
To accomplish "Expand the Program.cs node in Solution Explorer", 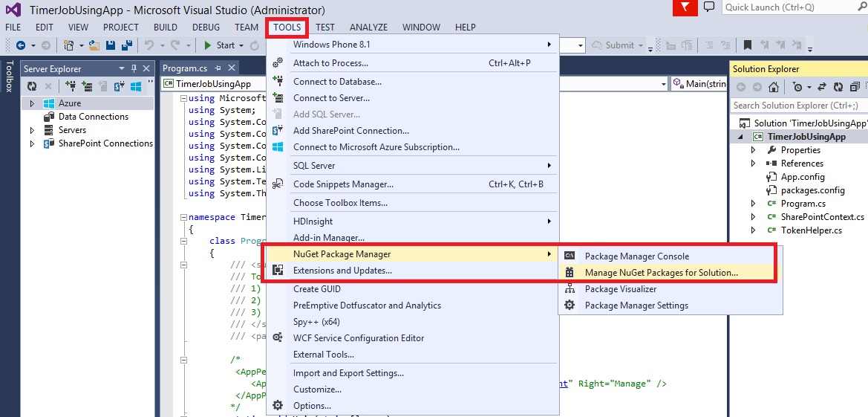I will (x=753, y=204).
